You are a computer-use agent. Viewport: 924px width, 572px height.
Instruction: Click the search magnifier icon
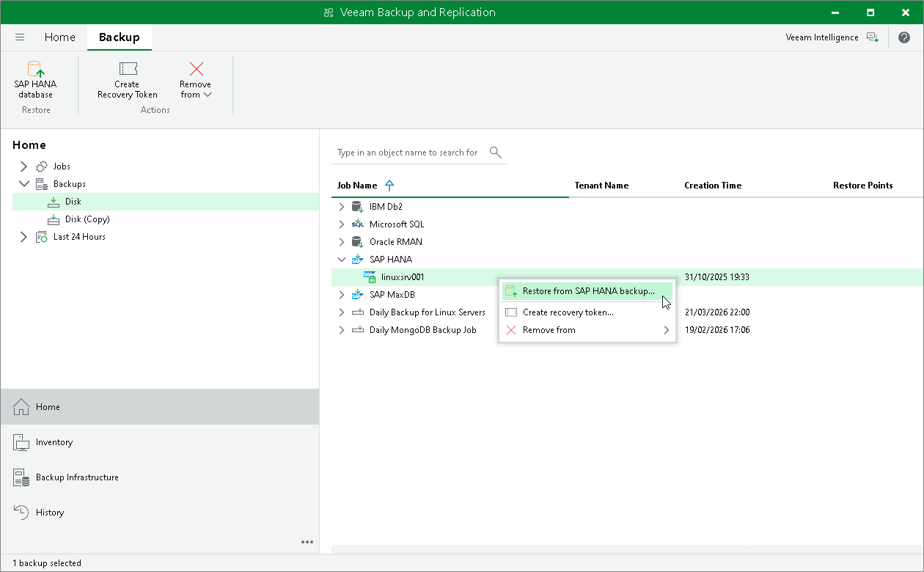[x=496, y=153]
